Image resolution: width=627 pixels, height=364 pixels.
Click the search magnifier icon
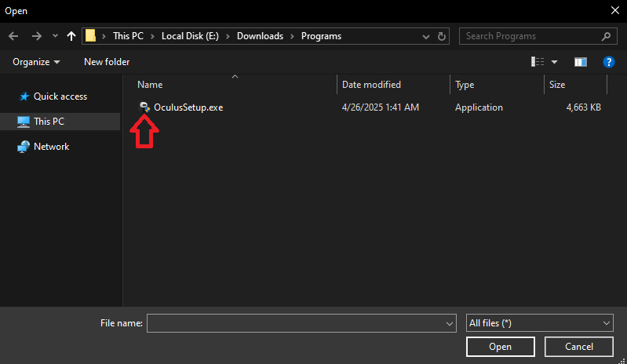coord(607,36)
